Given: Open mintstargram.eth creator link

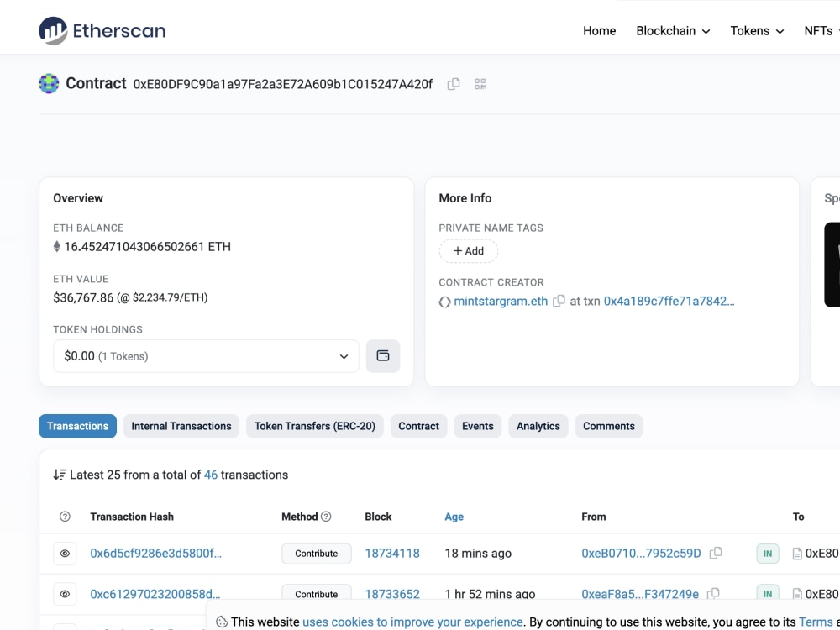Looking at the screenshot, I should coord(501,301).
